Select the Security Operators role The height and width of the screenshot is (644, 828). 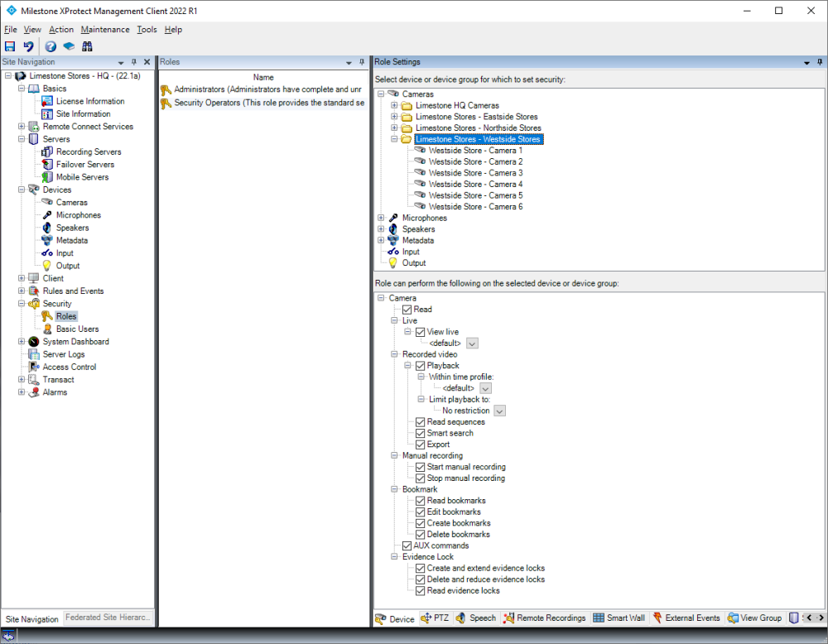pyautogui.click(x=268, y=103)
